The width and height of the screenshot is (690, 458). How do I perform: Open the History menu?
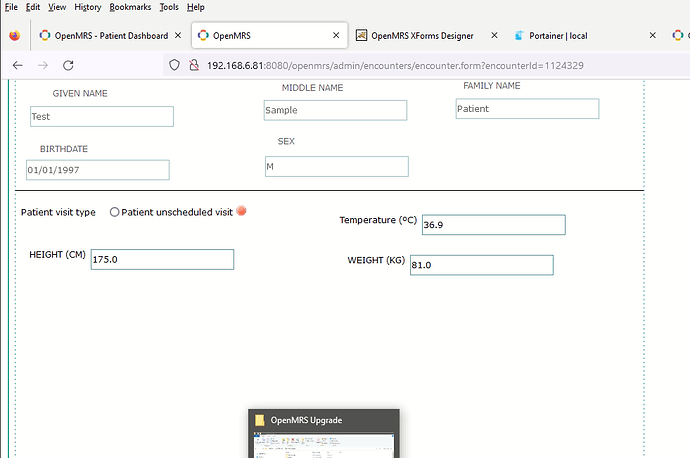pos(88,7)
